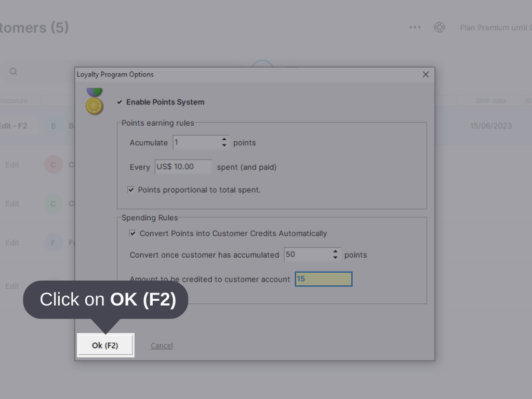Select customer avatar with letter C
The image size is (532, 399).
[54, 165]
